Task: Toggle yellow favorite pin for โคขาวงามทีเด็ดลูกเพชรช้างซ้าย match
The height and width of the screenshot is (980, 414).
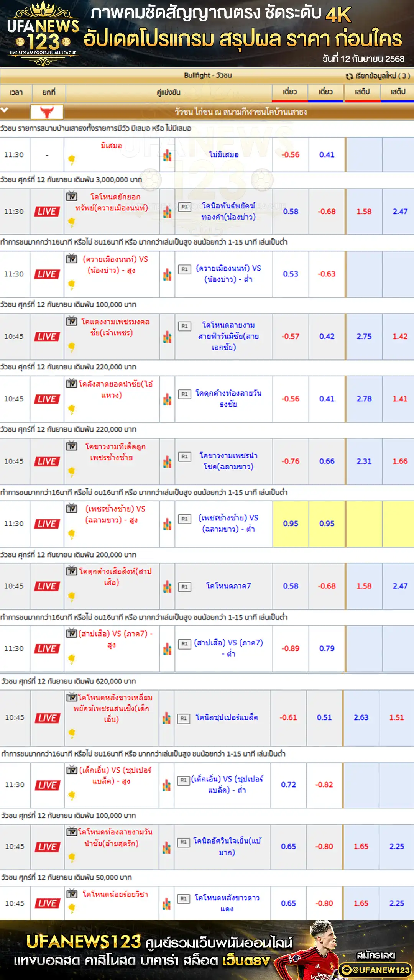Action: (x=71, y=471)
